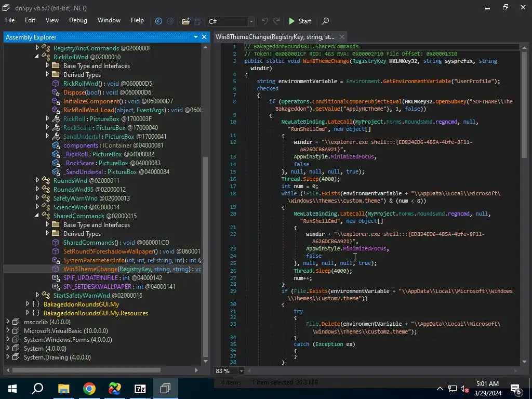Close the Win8ThemeChange tab
This screenshot has width=532, height=399.
(x=342, y=37)
